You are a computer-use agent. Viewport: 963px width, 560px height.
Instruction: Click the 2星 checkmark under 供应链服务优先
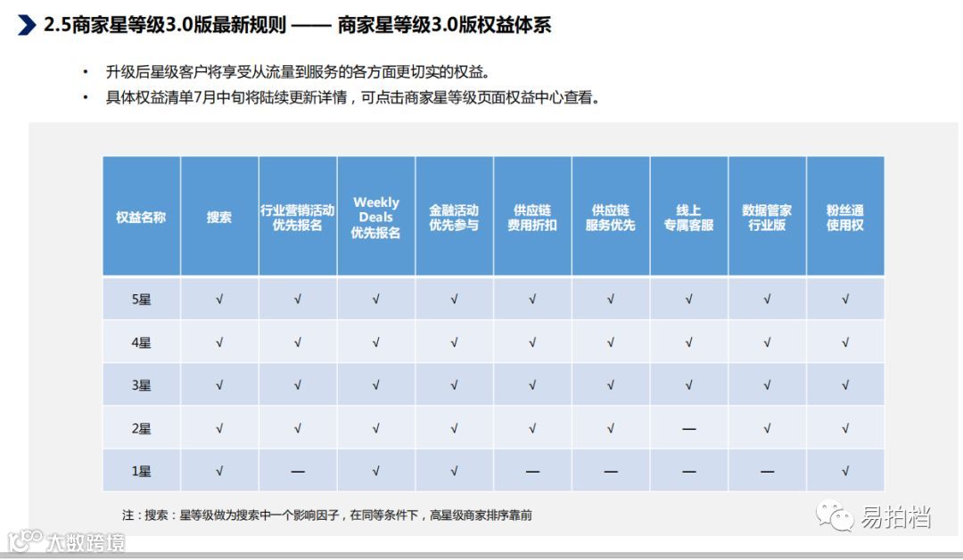[x=611, y=428]
